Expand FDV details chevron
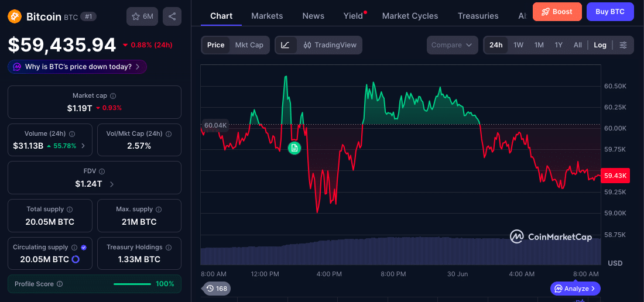Image resolution: width=644 pixels, height=302 pixels. [112, 184]
